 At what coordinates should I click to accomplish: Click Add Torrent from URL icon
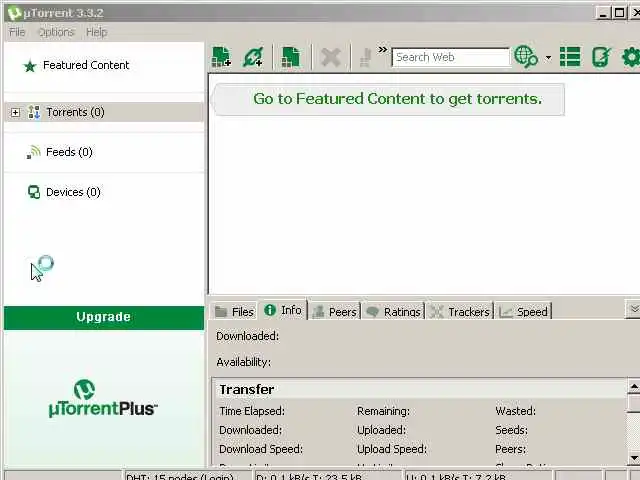[253, 57]
